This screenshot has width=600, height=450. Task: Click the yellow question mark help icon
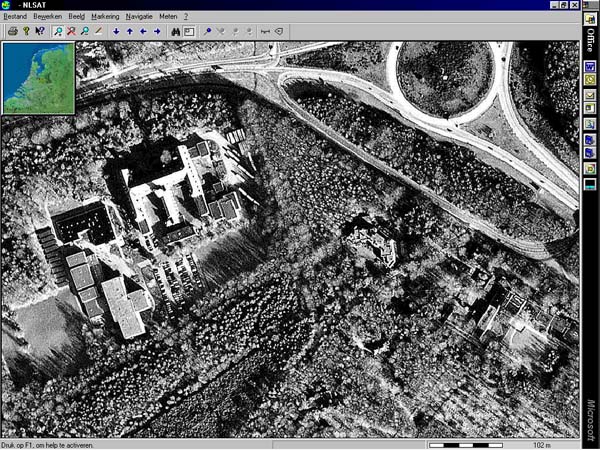[x=26, y=31]
